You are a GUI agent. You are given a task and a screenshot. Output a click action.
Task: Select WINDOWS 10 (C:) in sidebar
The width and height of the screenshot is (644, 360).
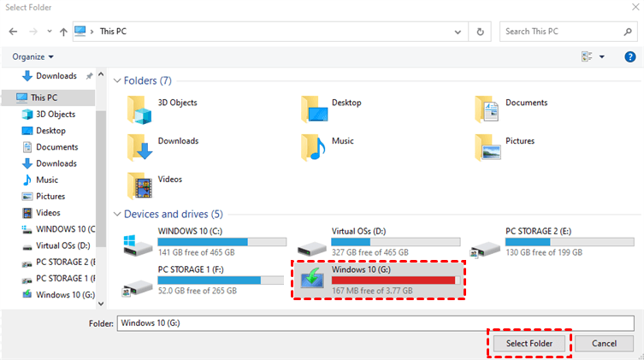(58, 229)
